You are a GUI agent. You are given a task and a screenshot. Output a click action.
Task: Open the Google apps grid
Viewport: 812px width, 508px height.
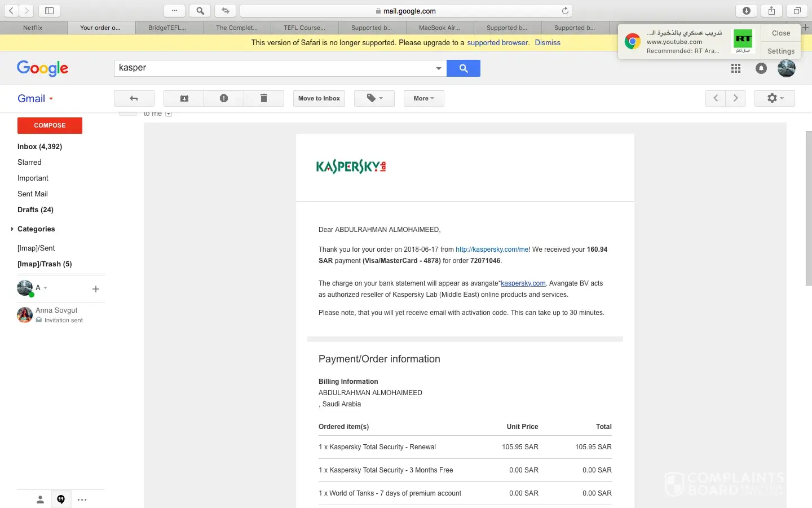(x=736, y=68)
